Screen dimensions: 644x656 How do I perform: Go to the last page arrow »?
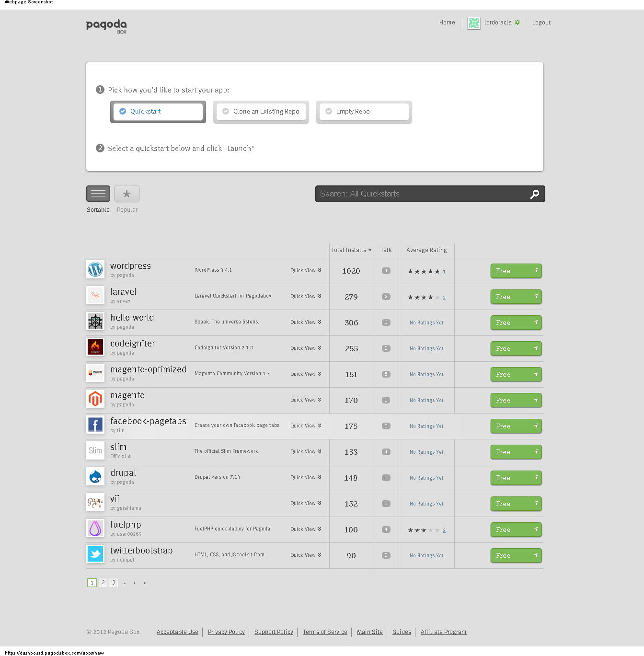pyautogui.click(x=145, y=583)
